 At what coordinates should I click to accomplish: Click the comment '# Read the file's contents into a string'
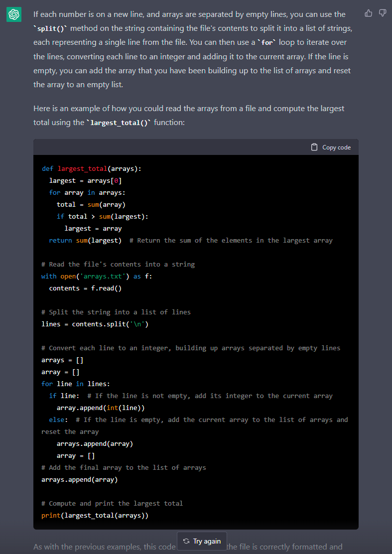pos(118,264)
